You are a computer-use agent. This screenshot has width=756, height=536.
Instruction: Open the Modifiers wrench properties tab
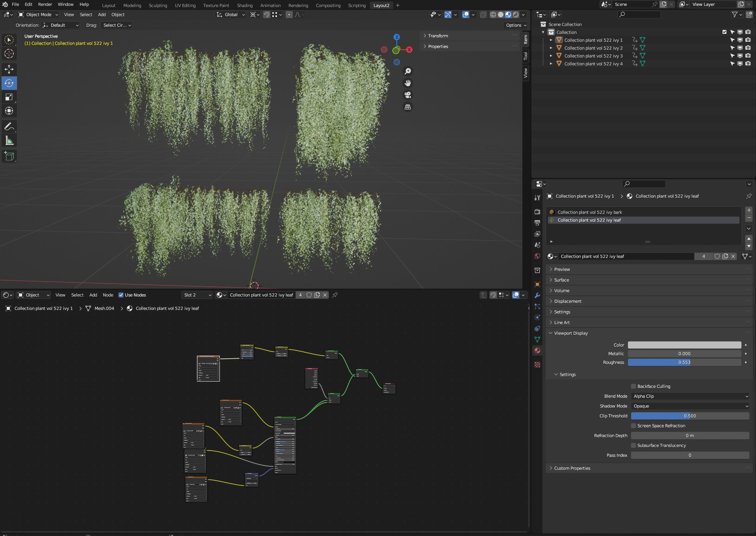coord(537,295)
